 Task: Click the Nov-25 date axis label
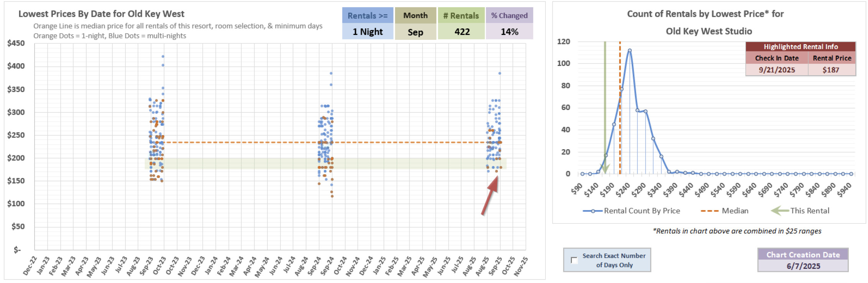pyautogui.click(x=520, y=266)
